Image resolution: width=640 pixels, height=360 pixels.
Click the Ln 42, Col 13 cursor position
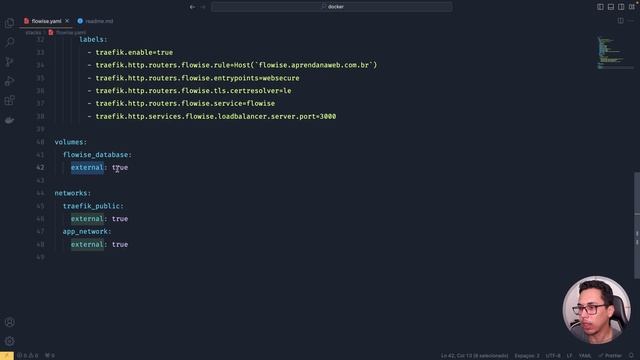[474, 356]
